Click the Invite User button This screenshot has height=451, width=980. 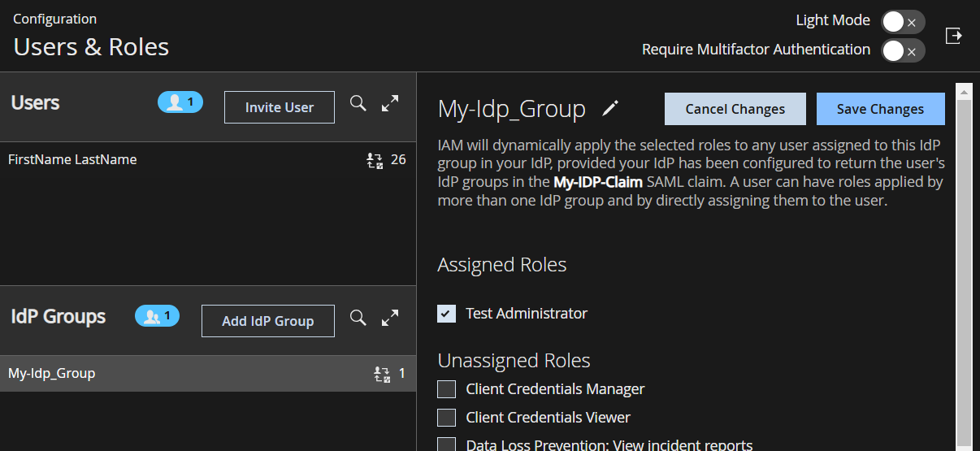point(280,107)
